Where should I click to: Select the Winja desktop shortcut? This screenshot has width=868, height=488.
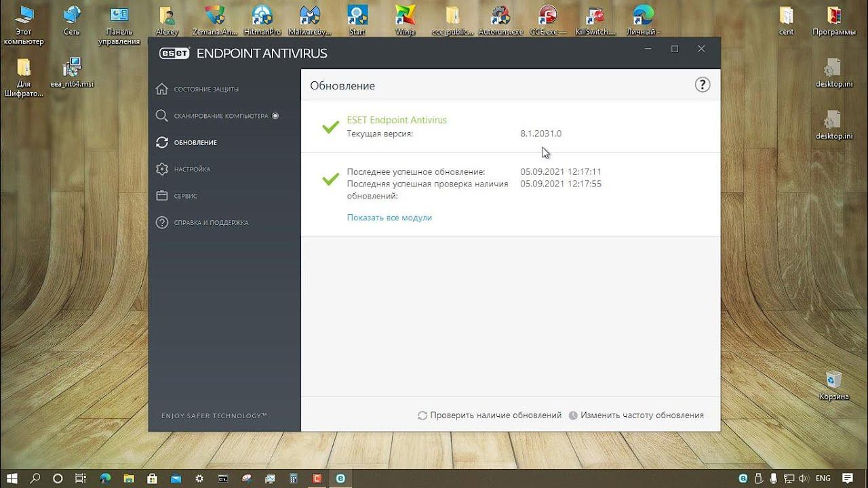click(x=405, y=20)
